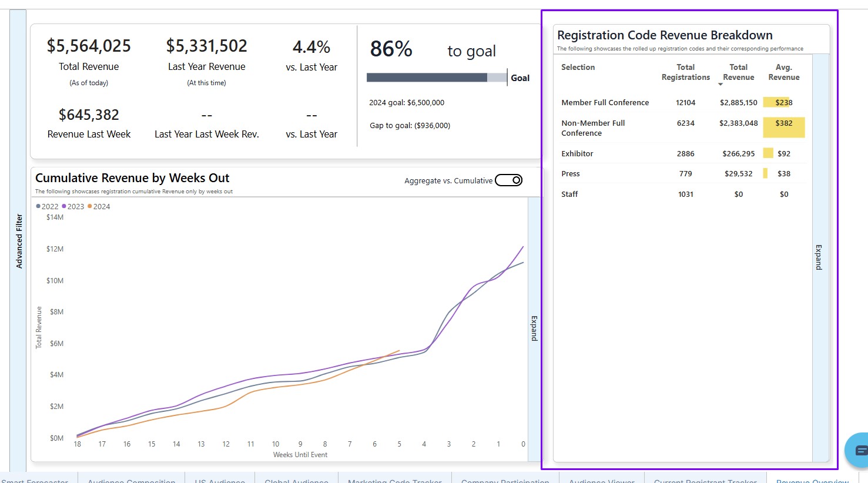Expand the Registration Code Revenue Breakdown table
Image resolution: width=868 pixels, height=483 pixels.
click(819, 257)
